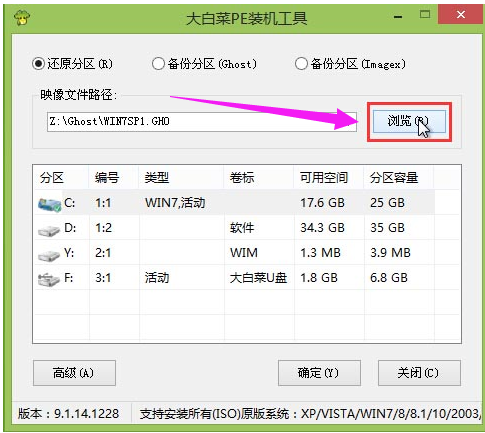Click the Y: drive disk icon

(x=49, y=255)
